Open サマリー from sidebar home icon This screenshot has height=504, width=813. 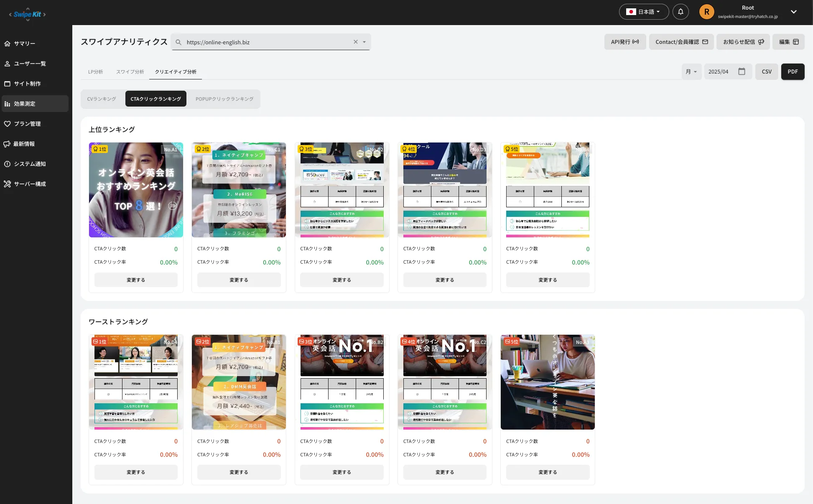[8, 43]
